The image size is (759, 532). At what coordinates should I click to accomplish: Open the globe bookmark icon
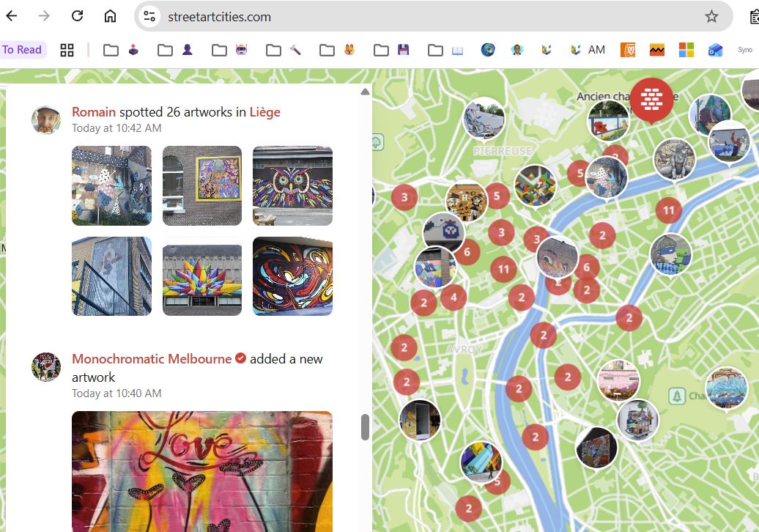click(488, 50)
